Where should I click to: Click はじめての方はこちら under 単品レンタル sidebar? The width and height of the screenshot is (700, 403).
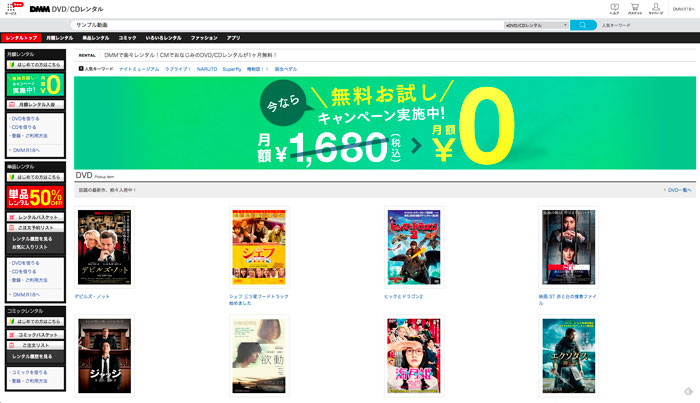pyautogui.click(x=35, y=177)
